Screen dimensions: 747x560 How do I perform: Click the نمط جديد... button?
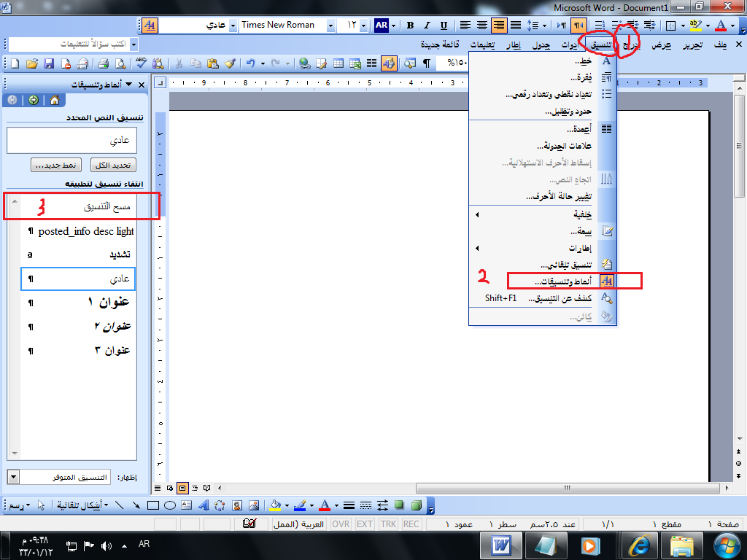point(56,166)
